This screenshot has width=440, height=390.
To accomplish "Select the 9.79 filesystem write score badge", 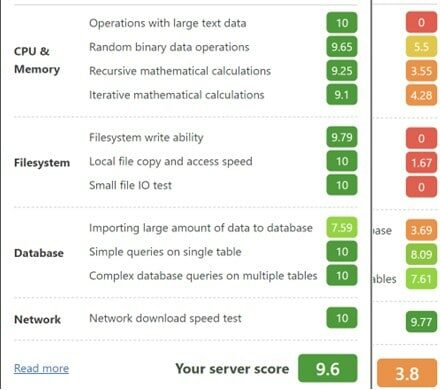I will [342, 137].
